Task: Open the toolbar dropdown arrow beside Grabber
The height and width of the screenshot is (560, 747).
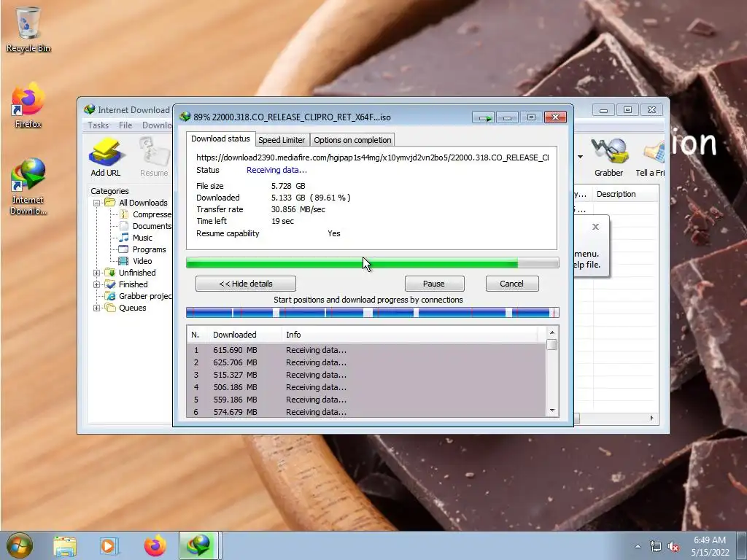Action: [x=580, y=157]
